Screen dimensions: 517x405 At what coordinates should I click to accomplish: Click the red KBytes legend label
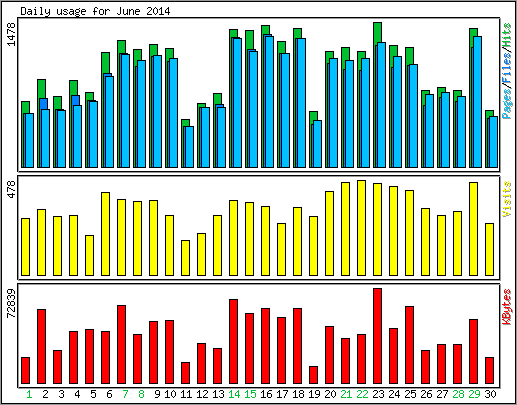point(507,307)
